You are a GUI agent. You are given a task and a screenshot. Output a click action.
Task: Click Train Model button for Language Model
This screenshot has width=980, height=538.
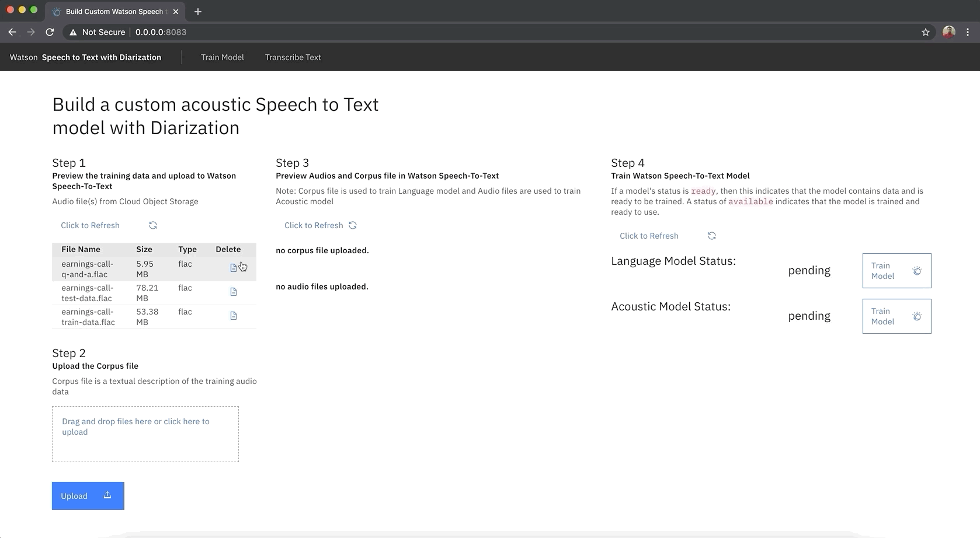click(x=896, y=271)
